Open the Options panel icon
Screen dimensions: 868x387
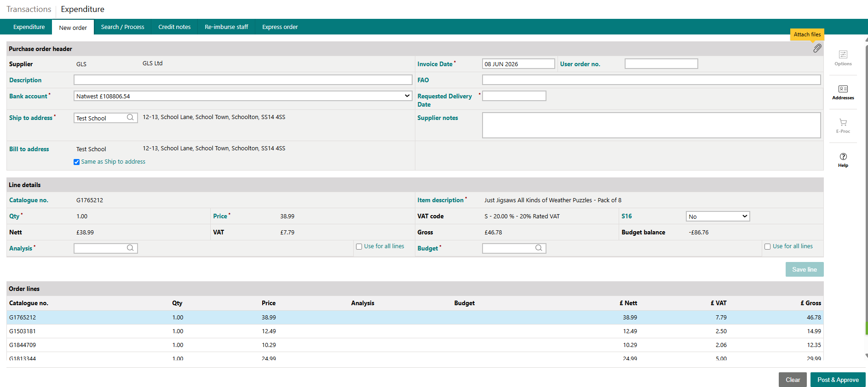point(843,58)
